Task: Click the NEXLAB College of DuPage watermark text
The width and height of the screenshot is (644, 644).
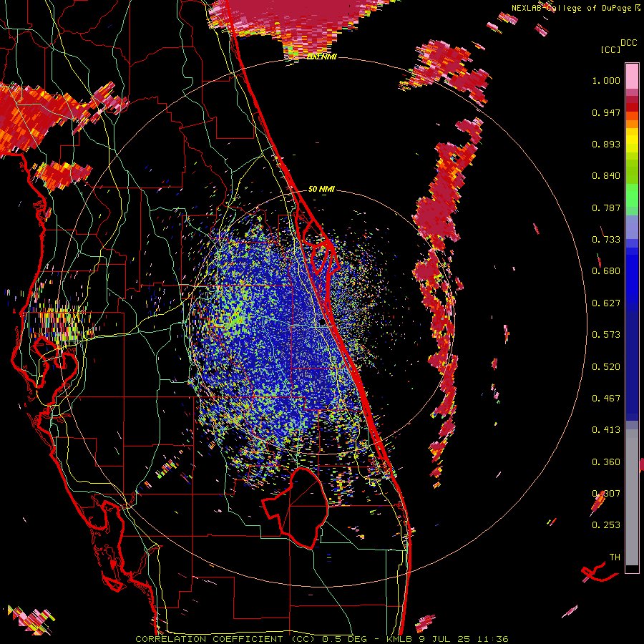Action: click(575, 8)
